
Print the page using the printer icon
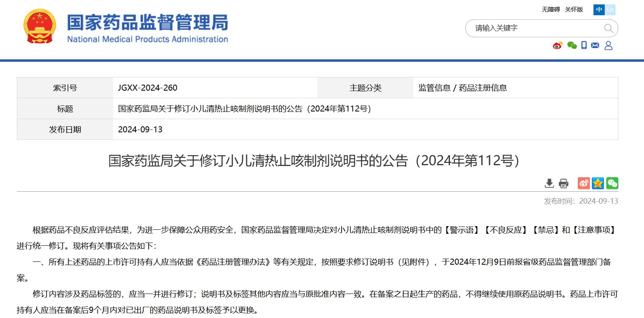563,183
